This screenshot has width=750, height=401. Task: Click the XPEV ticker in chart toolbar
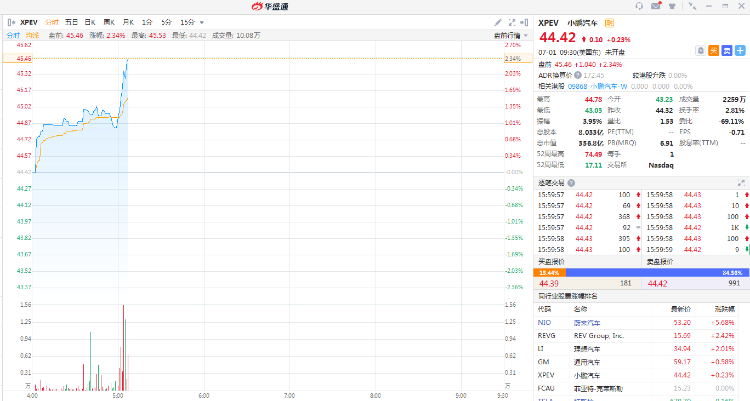click(29, 22)
